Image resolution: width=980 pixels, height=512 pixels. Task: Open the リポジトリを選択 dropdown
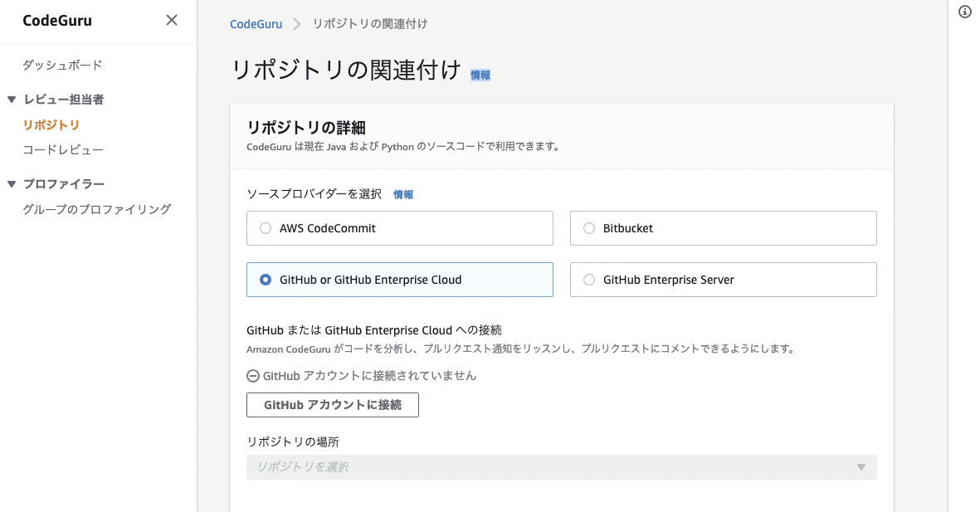click(561, 467)
